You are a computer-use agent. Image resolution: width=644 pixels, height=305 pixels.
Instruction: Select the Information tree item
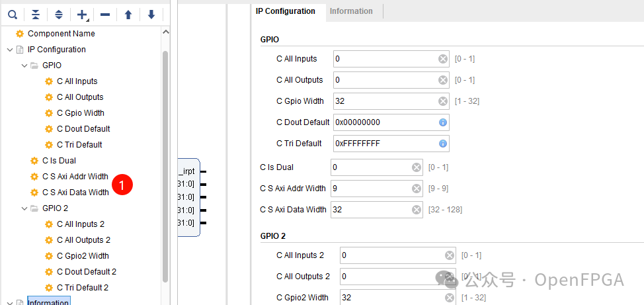pos(49,302)
